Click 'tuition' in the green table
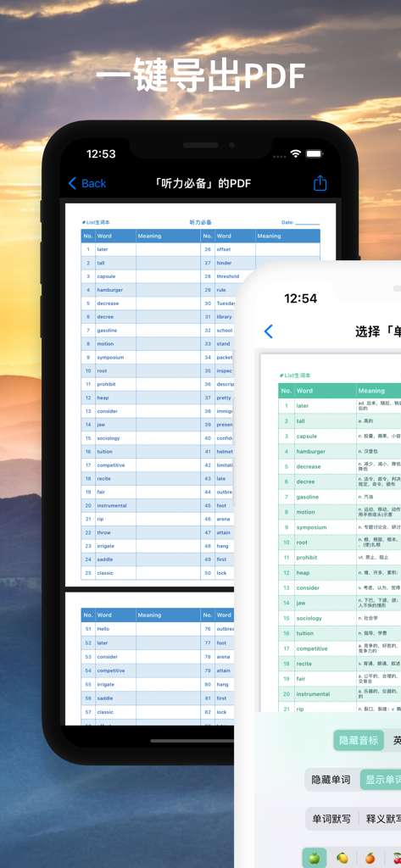401x868 pixels. (x=304, y=633)
